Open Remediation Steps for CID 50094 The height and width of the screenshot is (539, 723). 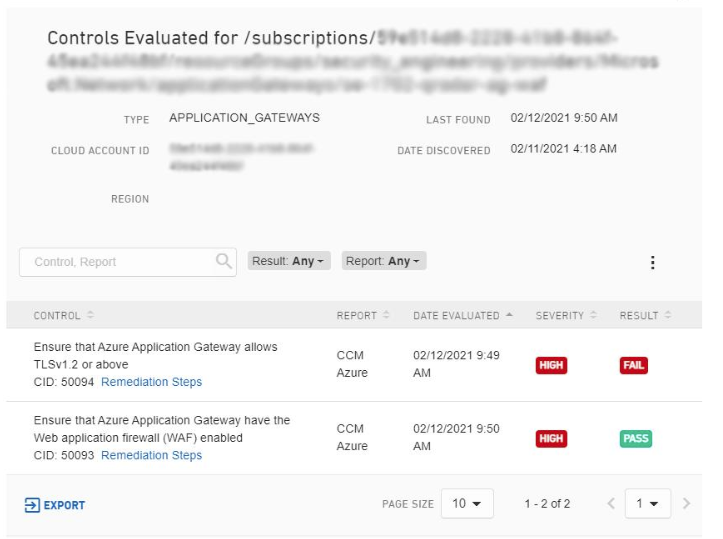click(x=151, y=382)
